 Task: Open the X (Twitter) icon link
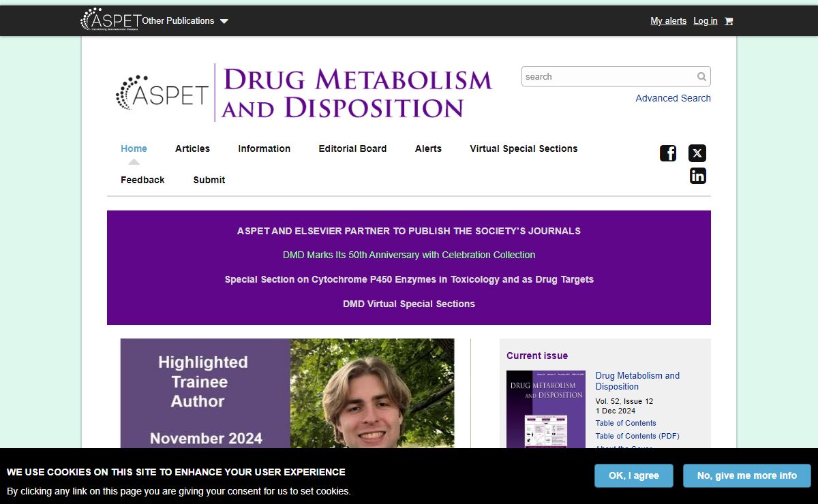[x=697, y=153]
